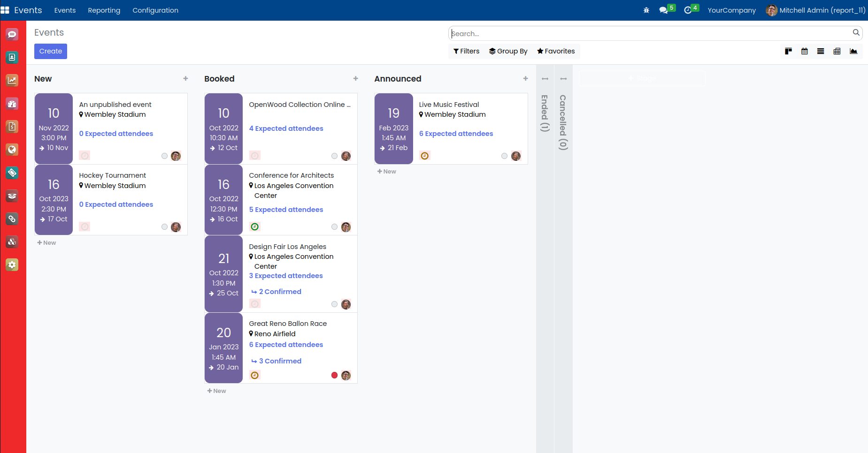The height and width of the screenshot is (453, 868).
Task: Open the Group By dropdown
Action: [508, 51]
